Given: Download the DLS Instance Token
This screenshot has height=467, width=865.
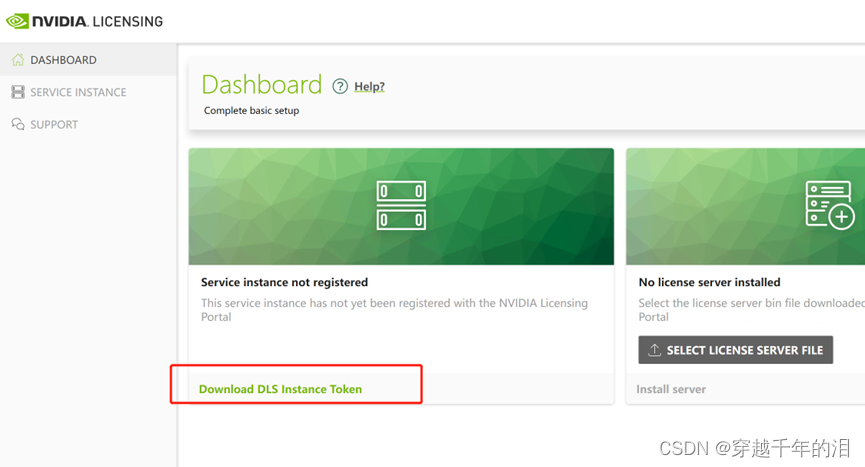Looking at the screenshot, I should point(280,389).
